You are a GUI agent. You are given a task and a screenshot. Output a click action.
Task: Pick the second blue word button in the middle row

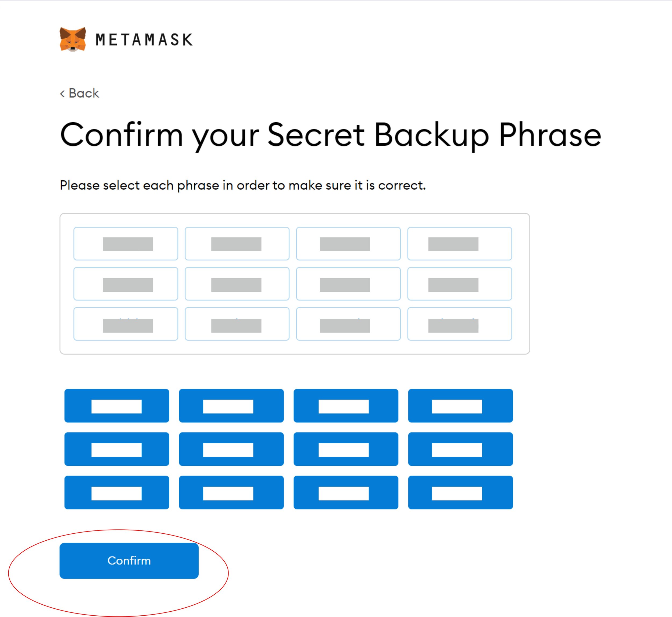pyautogui.click(x=231, y=449)
